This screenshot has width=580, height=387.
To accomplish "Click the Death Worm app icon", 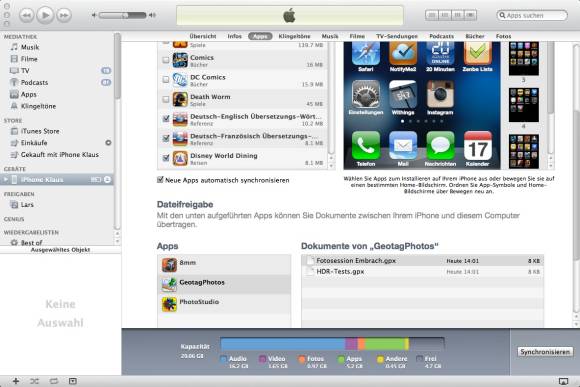I will (180, 100).
